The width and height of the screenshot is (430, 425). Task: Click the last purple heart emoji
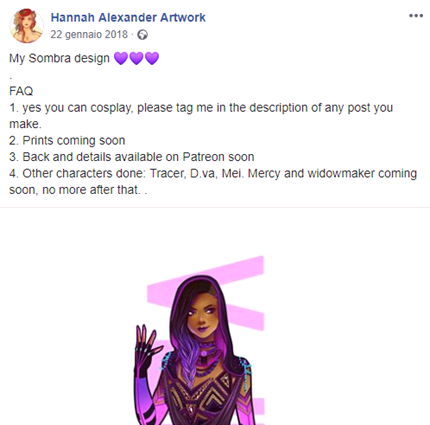point(152,58)
